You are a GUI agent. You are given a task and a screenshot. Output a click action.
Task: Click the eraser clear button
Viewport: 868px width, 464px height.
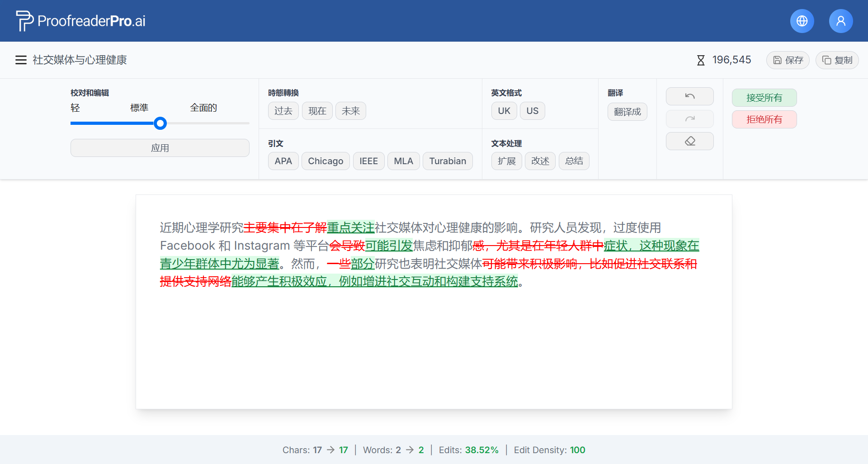tap(689, 141)
